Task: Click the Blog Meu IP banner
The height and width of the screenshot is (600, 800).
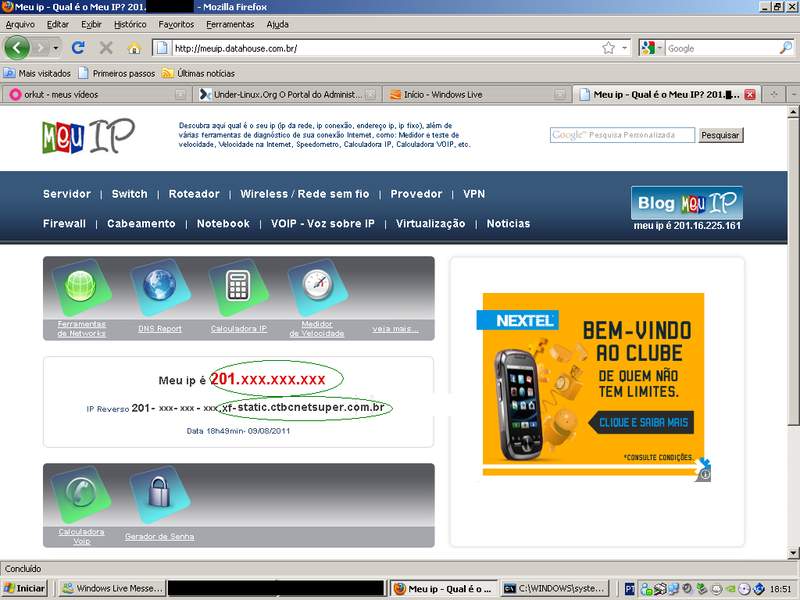Action: 687,203
